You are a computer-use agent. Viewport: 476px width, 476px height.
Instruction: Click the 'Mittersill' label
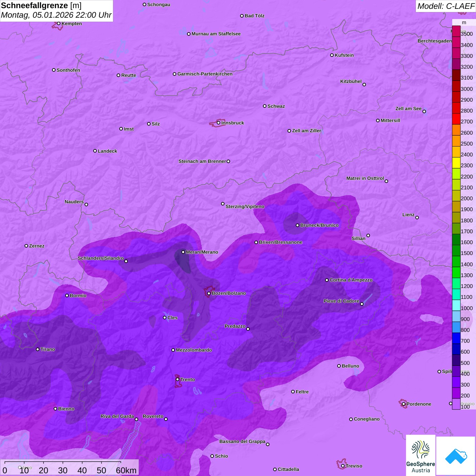coord(391,120)
